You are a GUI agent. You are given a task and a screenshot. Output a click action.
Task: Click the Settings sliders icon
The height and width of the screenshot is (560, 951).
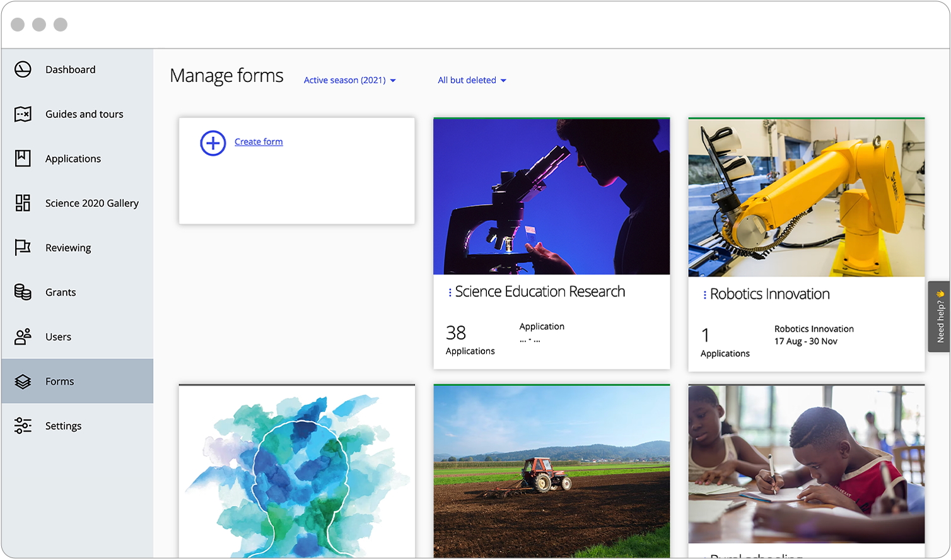pyautogui.click(x=23, y=426)
